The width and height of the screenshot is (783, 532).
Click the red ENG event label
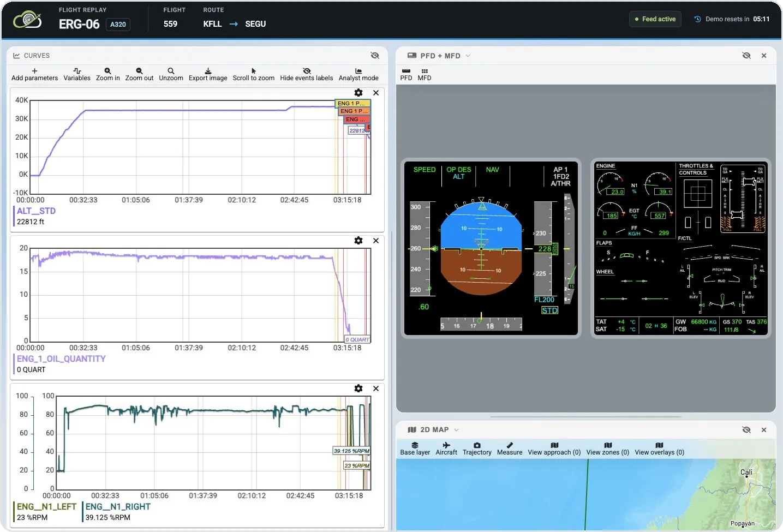coord(357,119)
